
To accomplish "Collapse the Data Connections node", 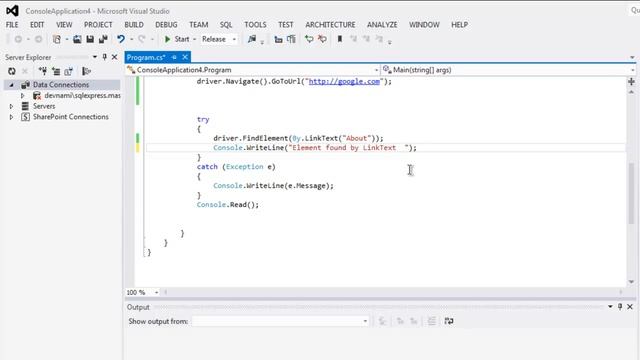I will [x=11, y=85].
